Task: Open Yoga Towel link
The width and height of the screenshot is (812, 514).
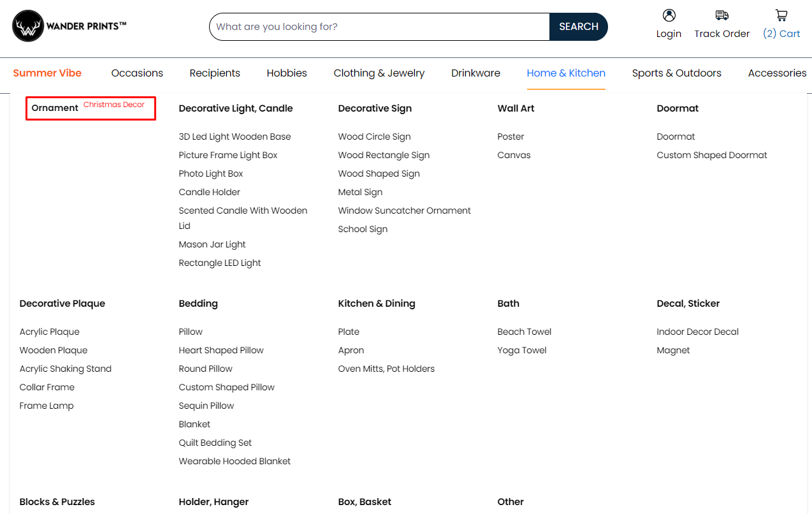Action: pyautogui.click(x=522, y=350)
